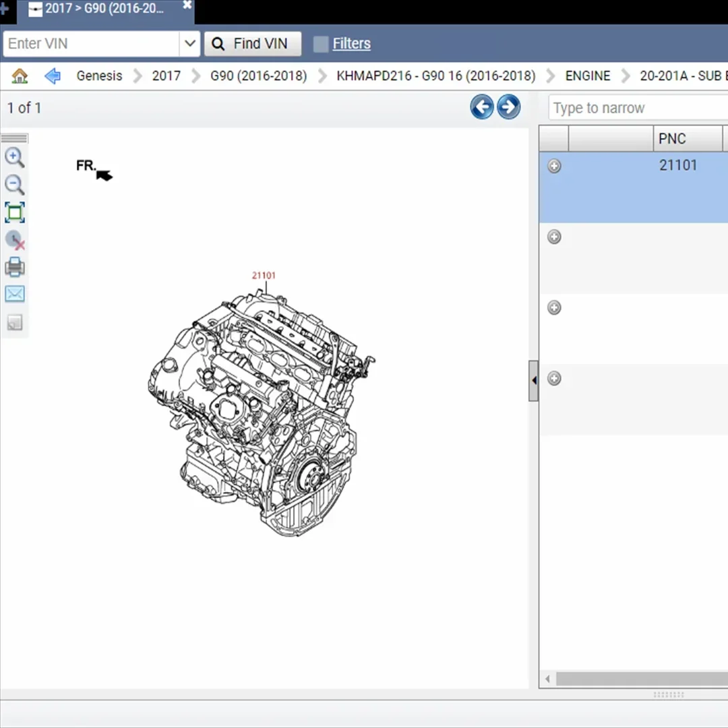Click the back navigation arrow icon
This screenshot has height=728, width=728.
(52, 75)
